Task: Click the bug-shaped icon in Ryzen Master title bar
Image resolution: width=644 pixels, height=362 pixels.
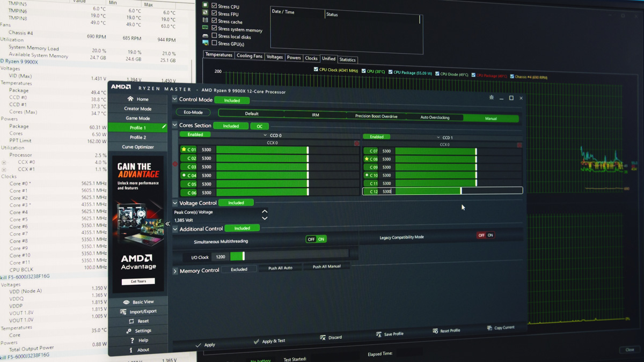Action: 491,98
